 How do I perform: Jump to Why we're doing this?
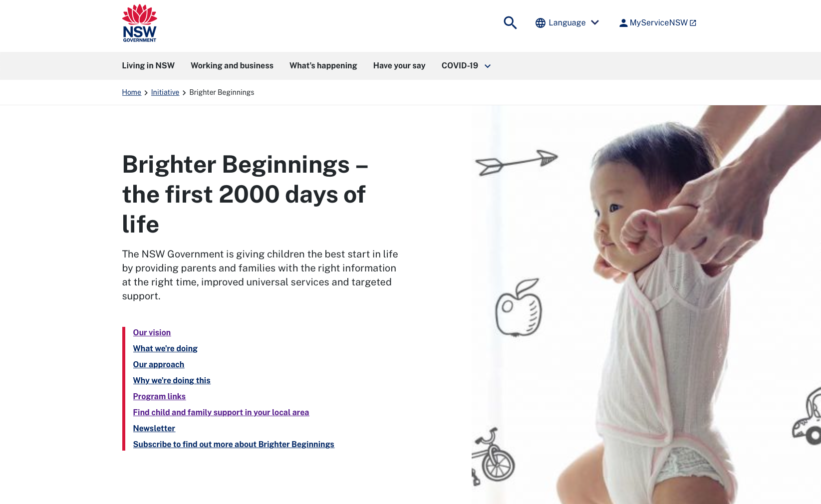click(172, 380)
